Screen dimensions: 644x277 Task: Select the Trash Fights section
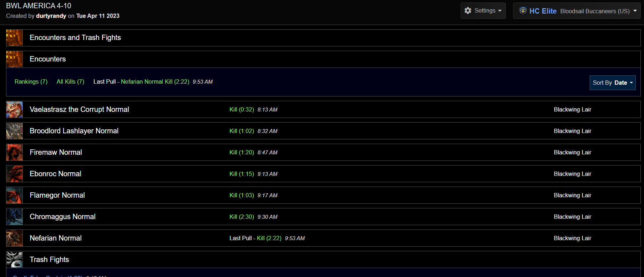[x=323, y=259]
